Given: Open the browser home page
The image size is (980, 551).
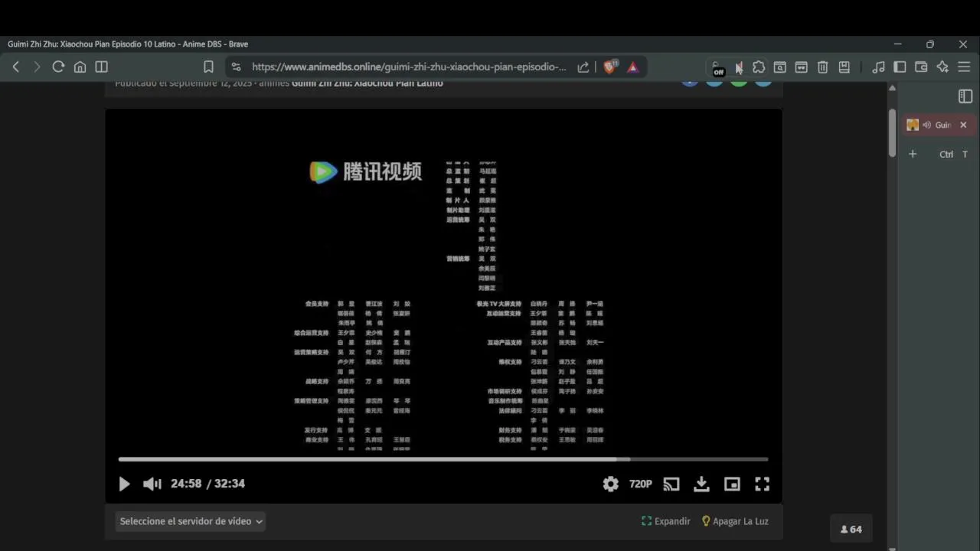Looking at the screenshot, I should pyautogui.click(x=80, y=67).
